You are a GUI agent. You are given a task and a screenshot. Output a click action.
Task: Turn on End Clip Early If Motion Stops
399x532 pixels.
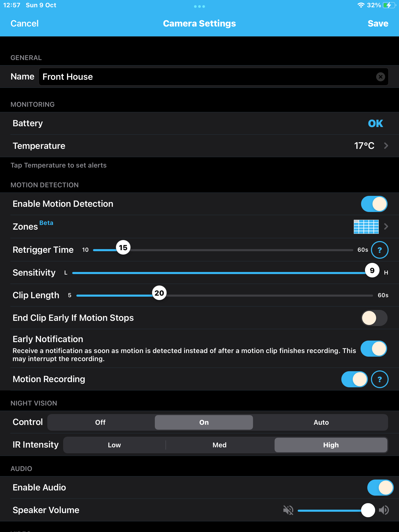[374, 318]
